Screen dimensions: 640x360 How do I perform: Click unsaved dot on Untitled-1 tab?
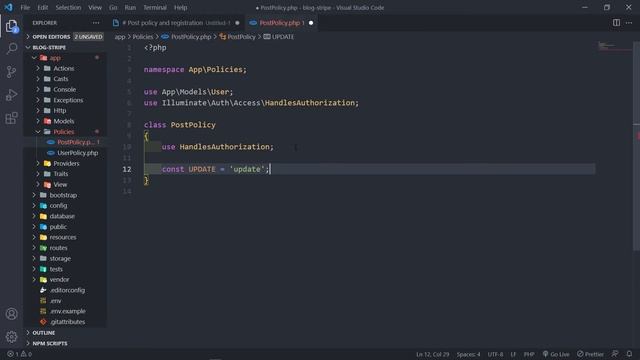tap(237, 23)
